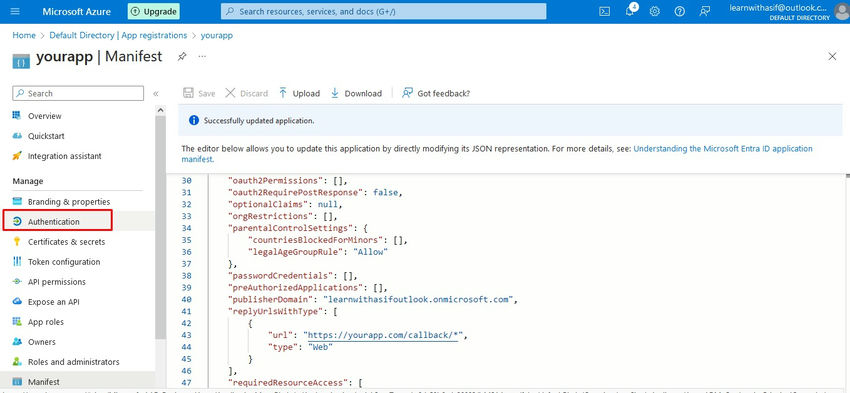The width and height of the screenshot is (850, 393).
Task: Click the Certificates & secrets key icon
Action: coord(17,242)
